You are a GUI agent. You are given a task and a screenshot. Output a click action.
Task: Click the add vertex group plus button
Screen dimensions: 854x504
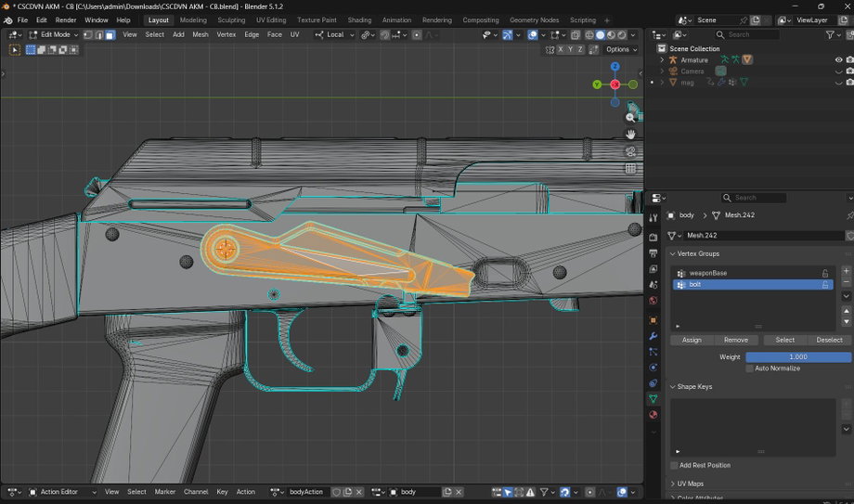tap(847, 271)
